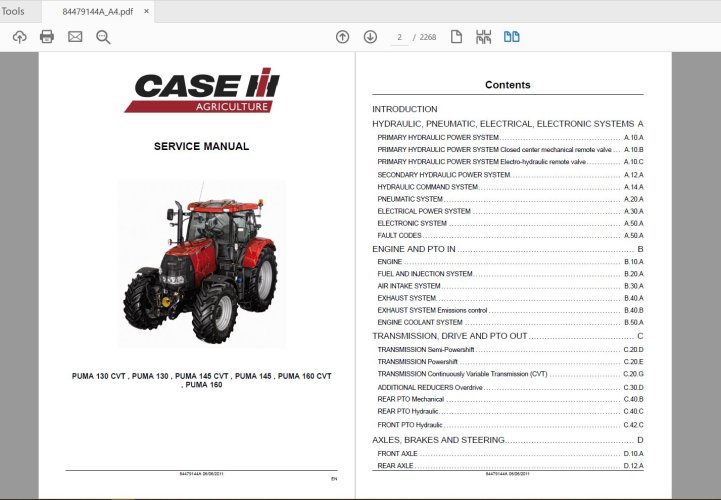Open Closed center mechanical remote valve entry
The image size is (721, 500).
pyautogui.click(x=510, y=149)
